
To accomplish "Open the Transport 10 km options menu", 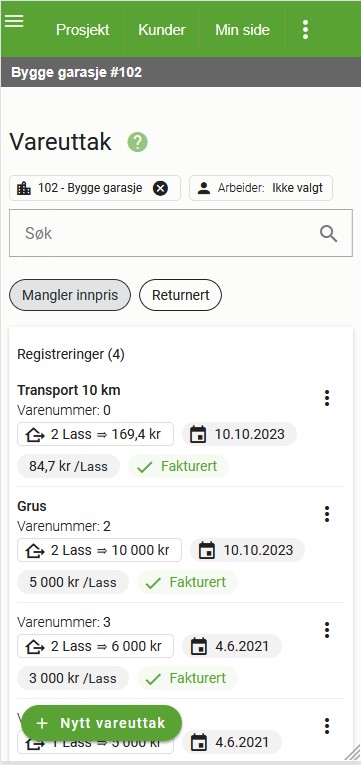I will tap(327, 398).
